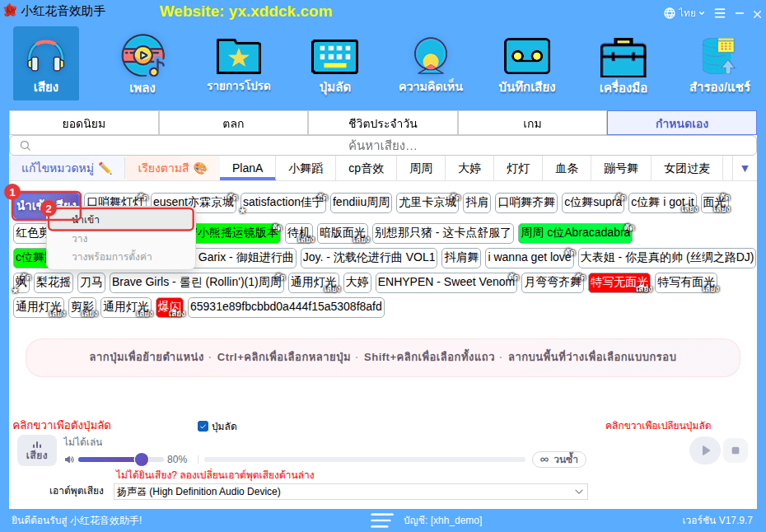The height and width of the screenshot is (532, 766).
Task: Open the เสียง headphones section
Action: 46,63
